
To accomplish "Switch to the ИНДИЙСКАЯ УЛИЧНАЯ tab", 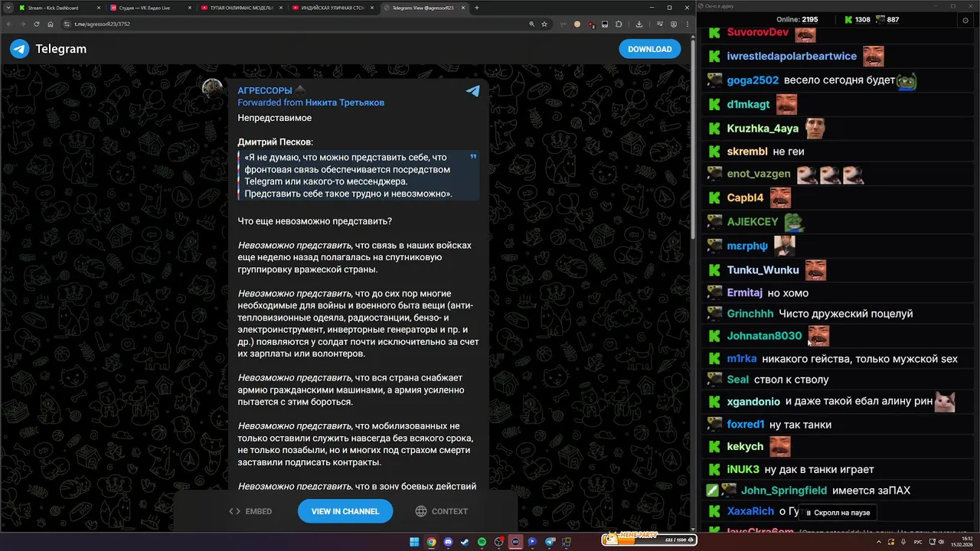I will pos(332,8).
